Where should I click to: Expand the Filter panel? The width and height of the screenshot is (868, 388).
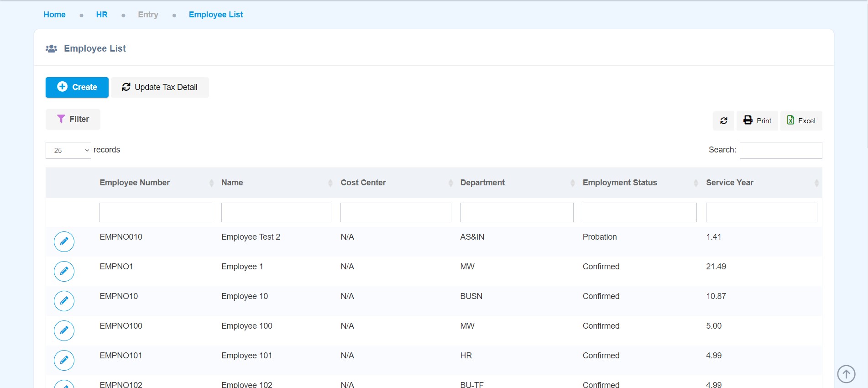(73, 119)
